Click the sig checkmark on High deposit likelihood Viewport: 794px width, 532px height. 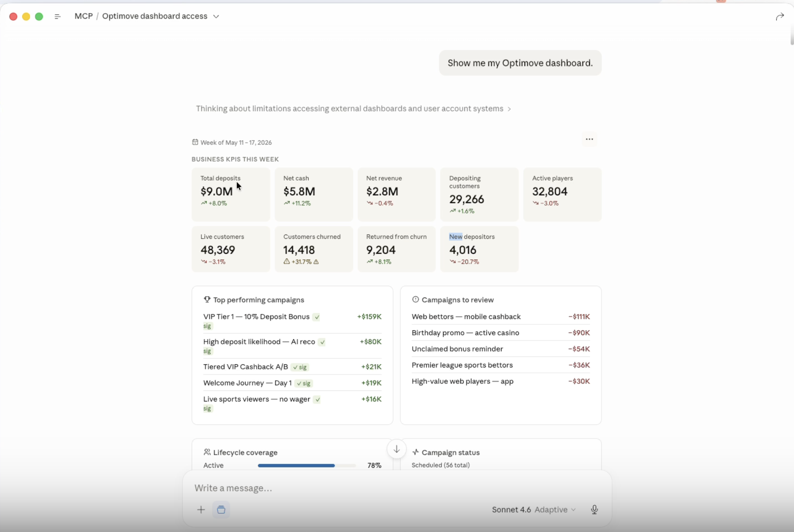pyautogui.click(x=322, y=342)
